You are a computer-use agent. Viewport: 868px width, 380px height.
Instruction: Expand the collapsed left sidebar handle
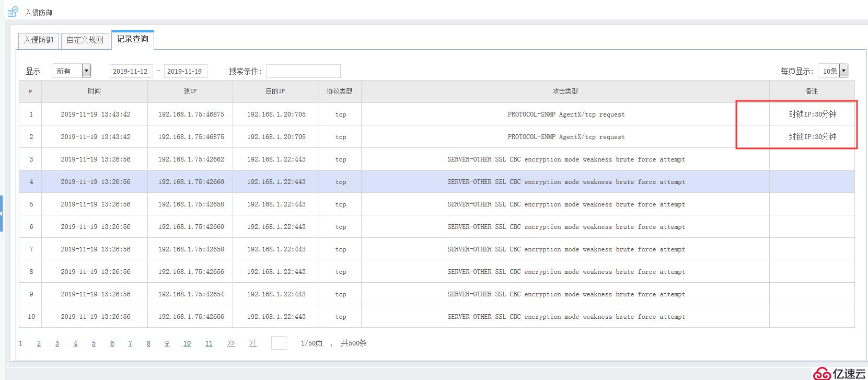(x=2, y=213)
